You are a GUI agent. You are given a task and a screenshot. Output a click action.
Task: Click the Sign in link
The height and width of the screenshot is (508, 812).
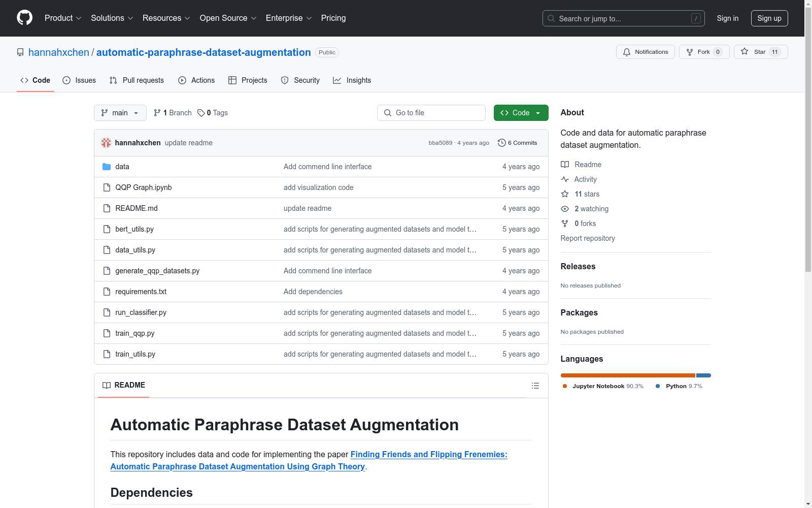click(728, 18)
